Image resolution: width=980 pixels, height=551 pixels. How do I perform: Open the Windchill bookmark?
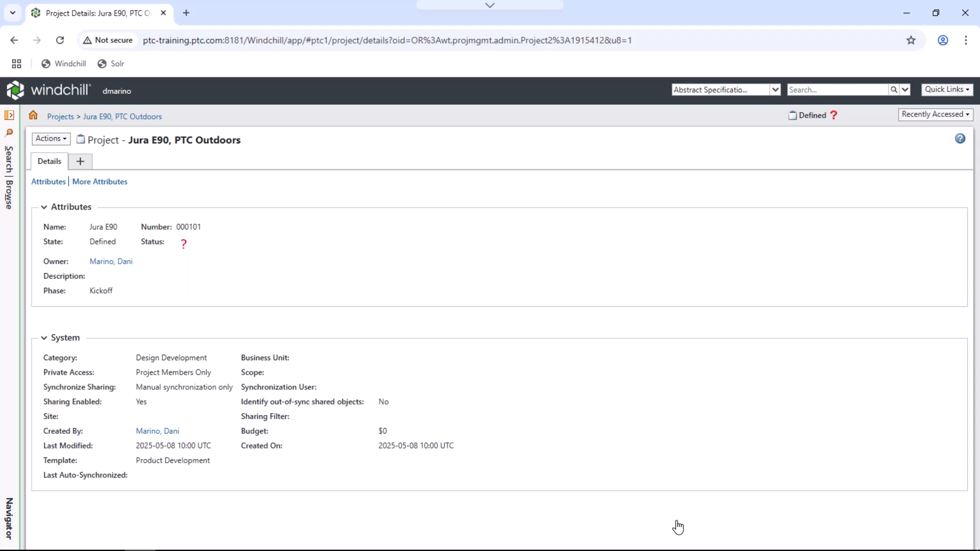[64, 64]
